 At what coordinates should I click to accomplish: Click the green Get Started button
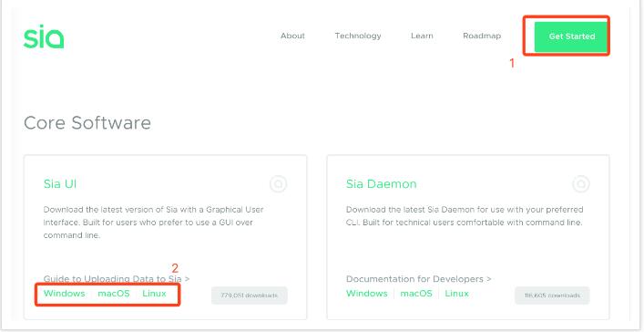point(571,36)
